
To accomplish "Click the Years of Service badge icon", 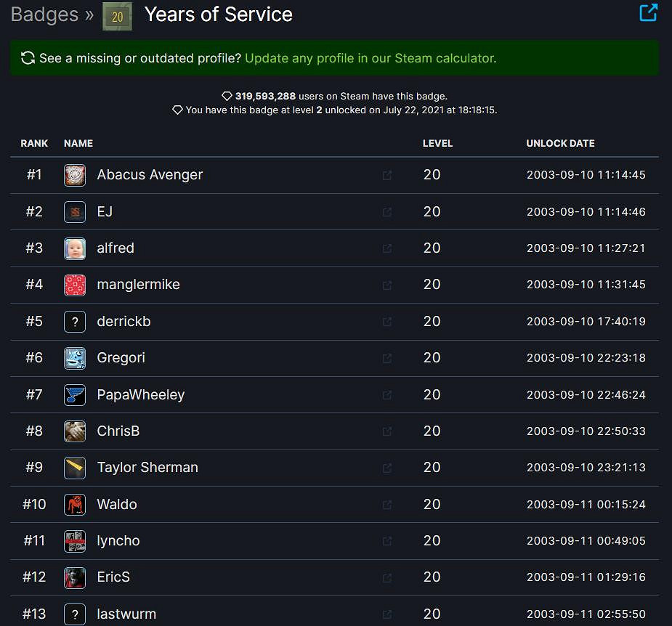I will point(116,15).
